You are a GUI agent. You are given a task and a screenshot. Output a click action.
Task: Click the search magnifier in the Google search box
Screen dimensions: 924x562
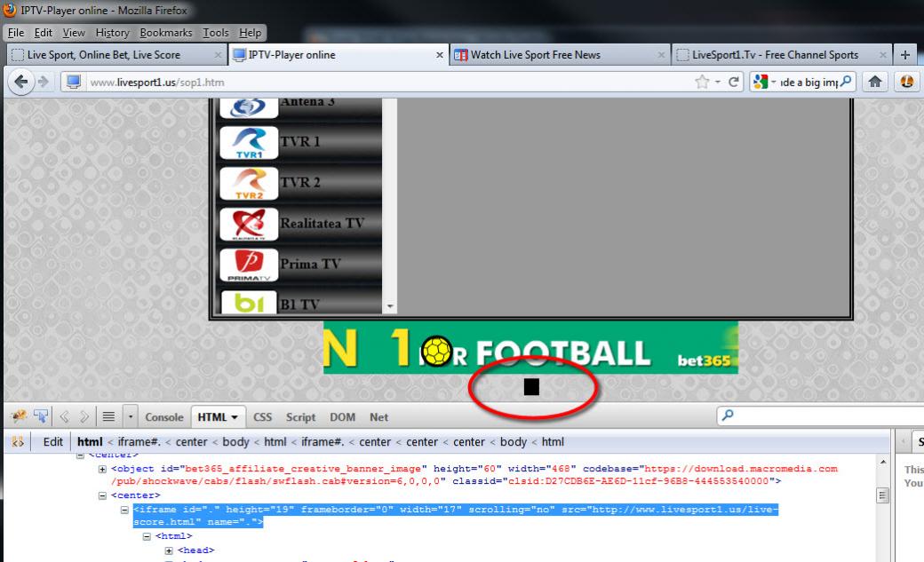click(x=846, y=82)
